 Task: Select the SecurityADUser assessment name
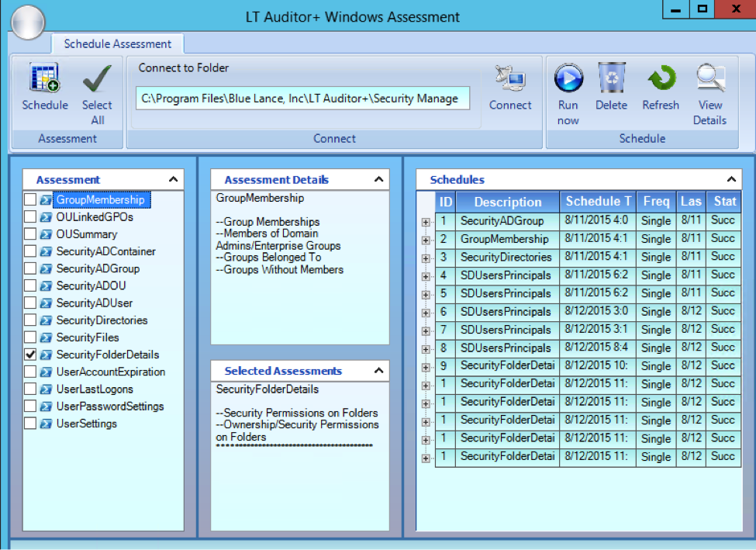(x=95, y=303)
